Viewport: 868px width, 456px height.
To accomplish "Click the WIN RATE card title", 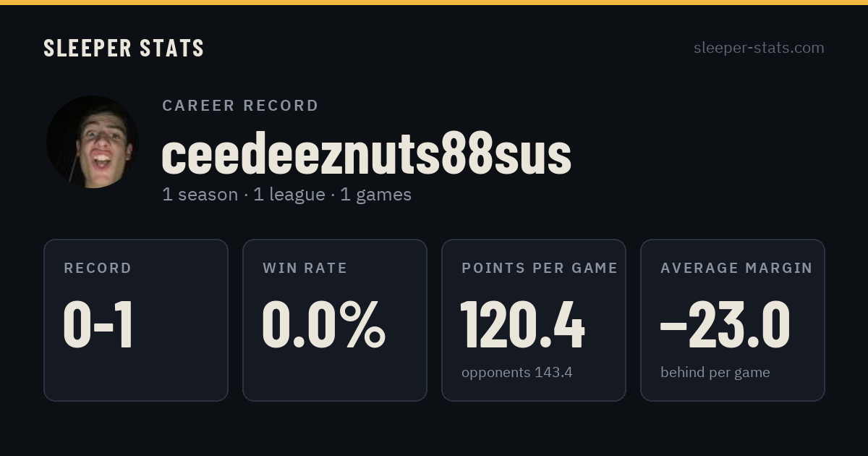I will 305,268.
